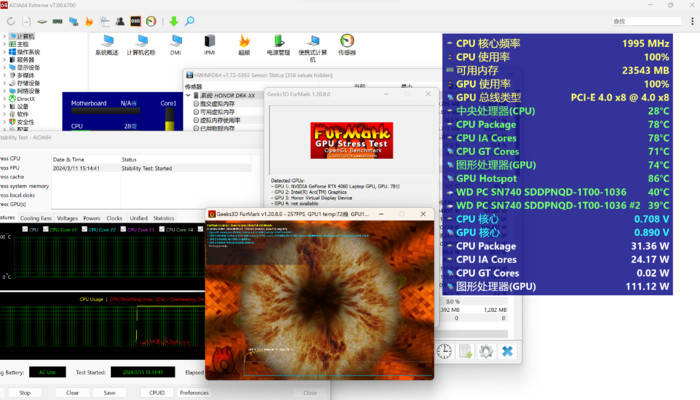This screenshot has height=400, width=700.
Task: Click the log file icon in HWiNFO window
Action: pos(466,351)
